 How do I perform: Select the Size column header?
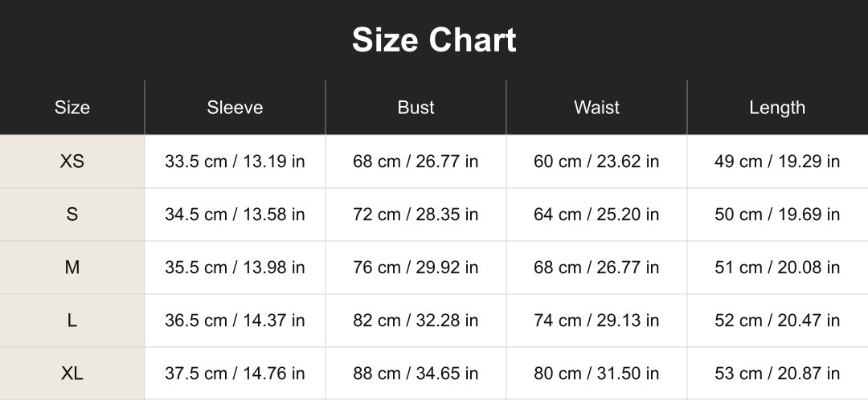click(x=72, y=108)
